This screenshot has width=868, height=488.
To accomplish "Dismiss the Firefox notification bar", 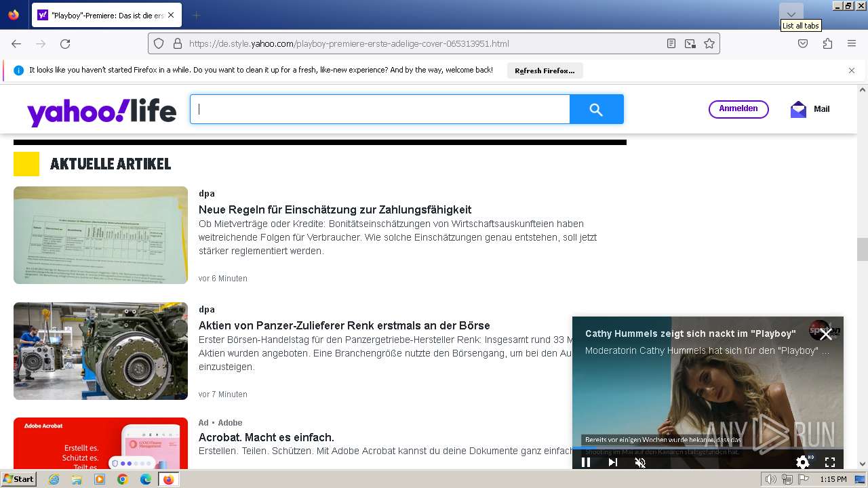I will tap(852, 70).
